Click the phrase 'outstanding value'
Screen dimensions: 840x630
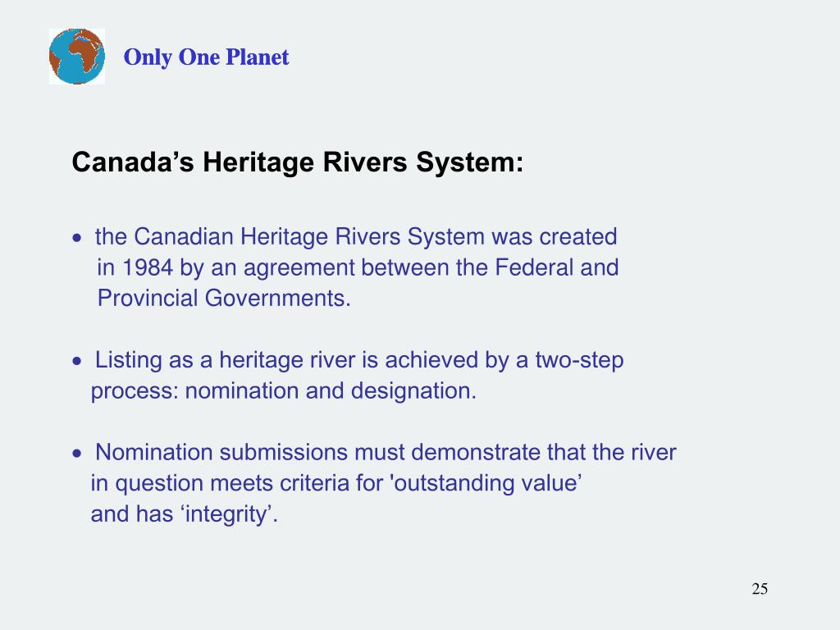pos(486,483)
